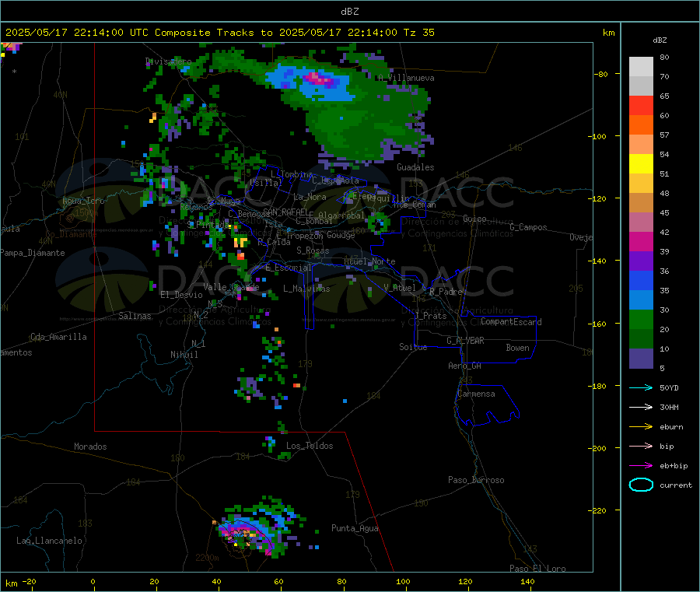Screen dimensions: 700x592
Task: Click the Soitue location label
Action: click(414, 347)
